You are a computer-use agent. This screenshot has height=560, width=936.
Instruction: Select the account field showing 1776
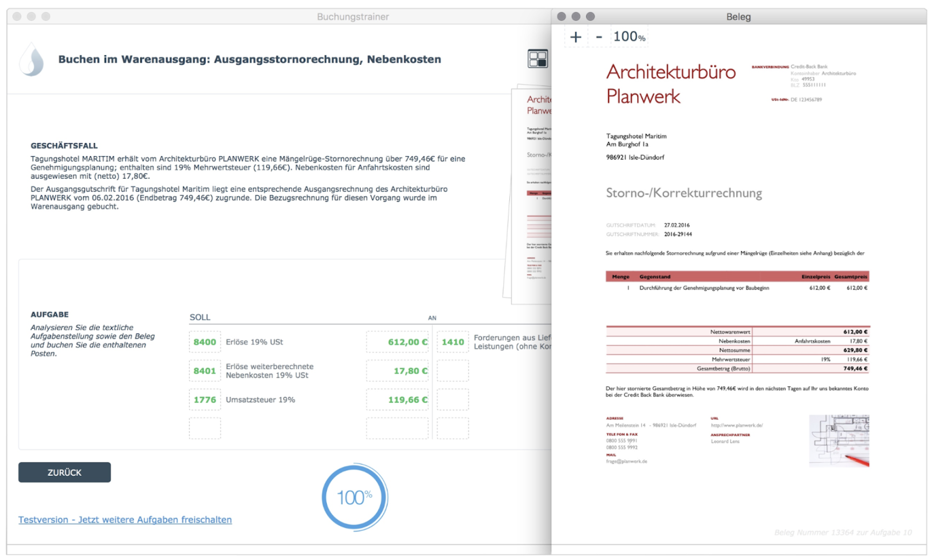(x=204, y=400)
